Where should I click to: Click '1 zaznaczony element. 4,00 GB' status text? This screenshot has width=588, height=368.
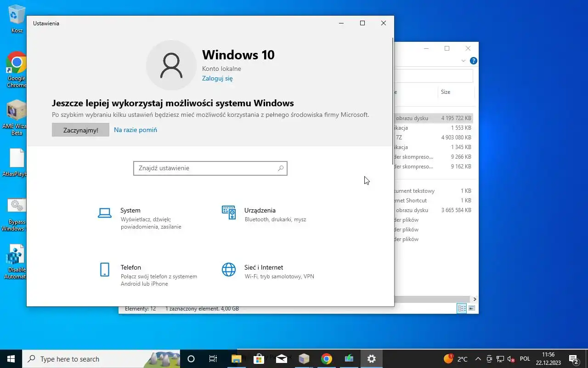(202, 309)
